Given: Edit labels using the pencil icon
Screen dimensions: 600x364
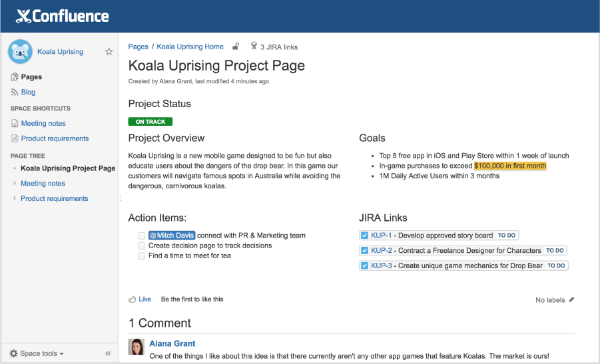Looking at the screenshot, I should point(571,299).
